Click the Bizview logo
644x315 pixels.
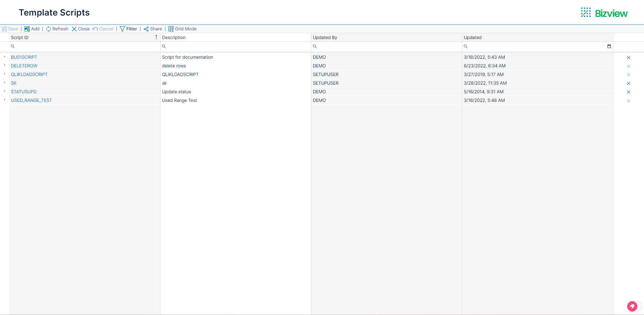click(x=604, y=13)
